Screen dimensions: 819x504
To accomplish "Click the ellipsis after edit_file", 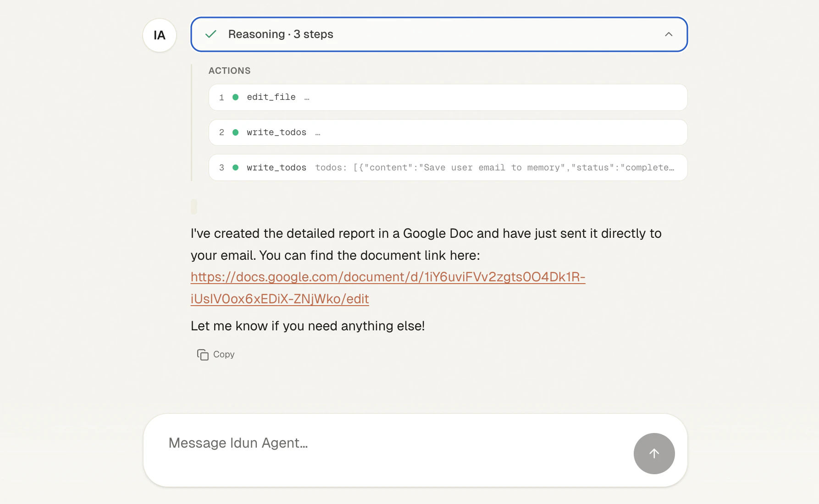I will (x=307, y=98).
